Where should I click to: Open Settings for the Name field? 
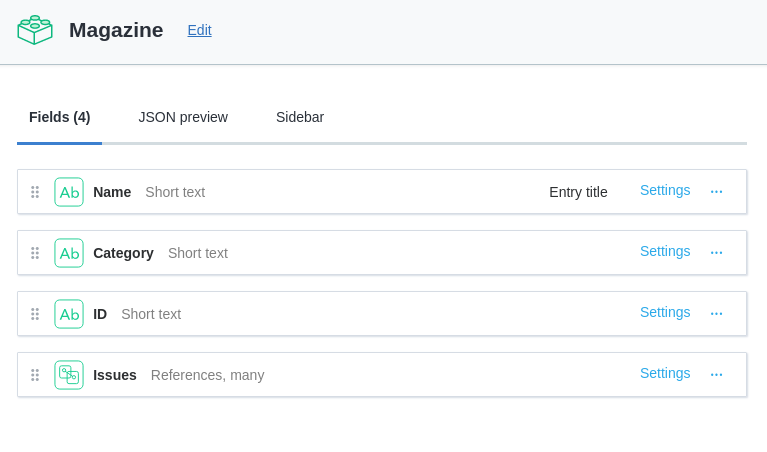click(665, 190)
